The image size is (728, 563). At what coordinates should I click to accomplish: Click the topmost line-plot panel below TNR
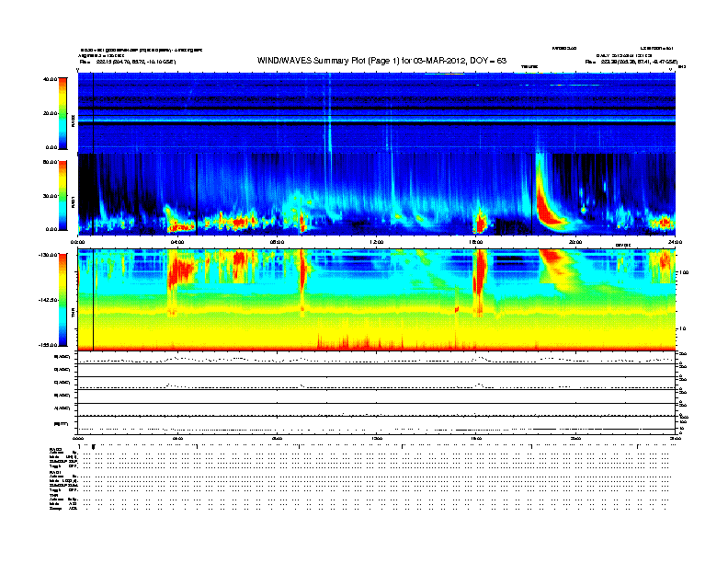(x=377, y=358)
